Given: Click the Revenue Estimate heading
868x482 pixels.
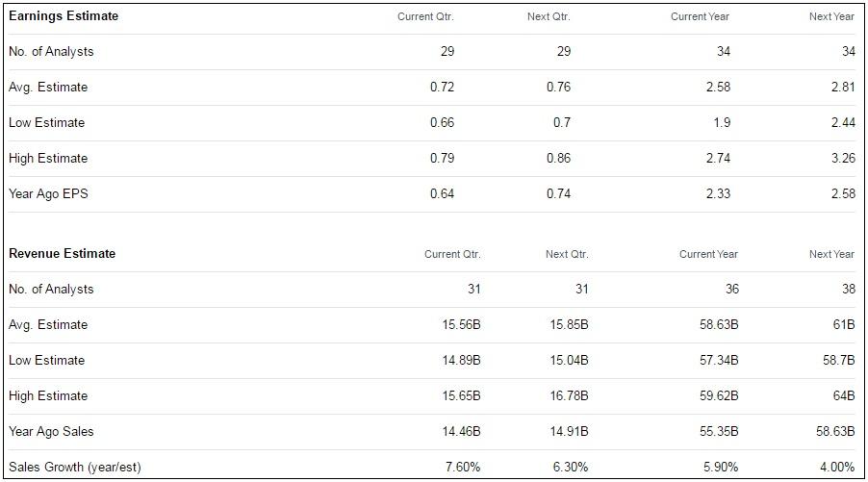Looking at the screenshot, I should 62,253.
